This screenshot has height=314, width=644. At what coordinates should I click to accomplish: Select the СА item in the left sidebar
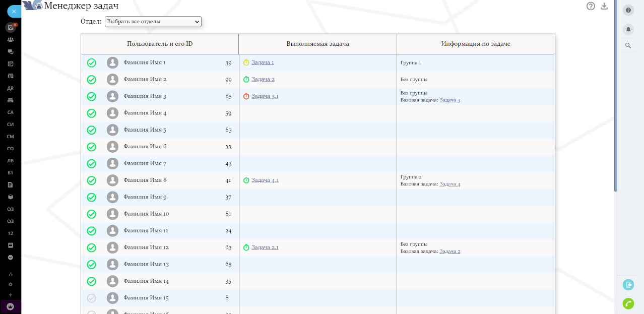tap(11, 112)
